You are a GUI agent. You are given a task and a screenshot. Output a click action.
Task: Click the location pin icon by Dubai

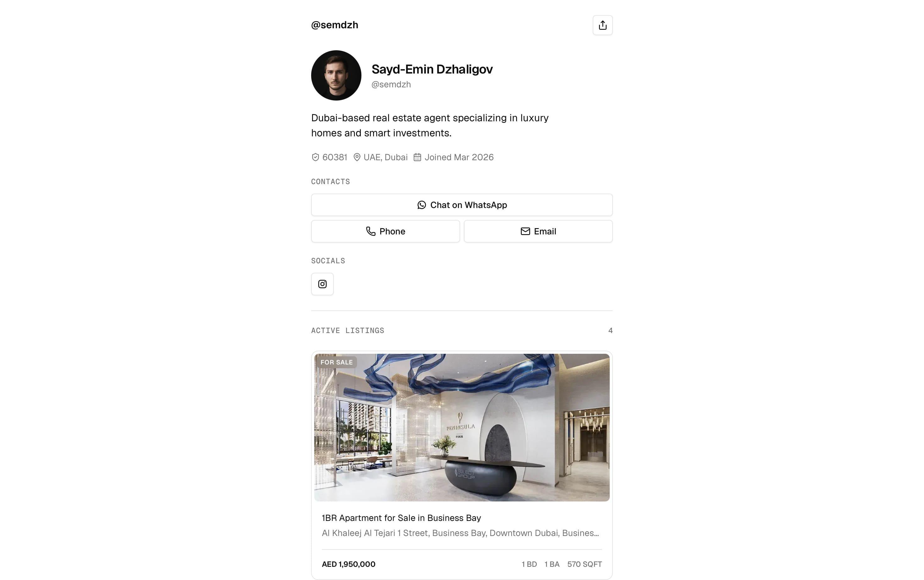(x=357, y=157)
